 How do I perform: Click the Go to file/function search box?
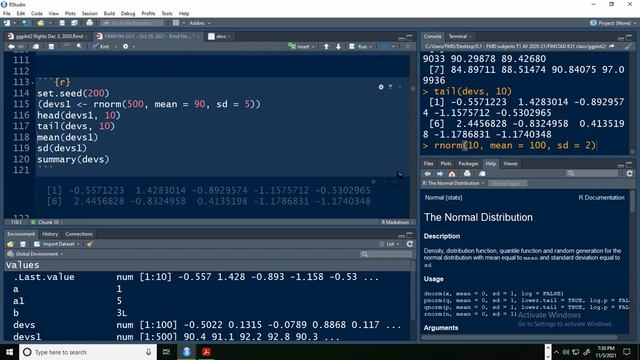coord(133,23)
